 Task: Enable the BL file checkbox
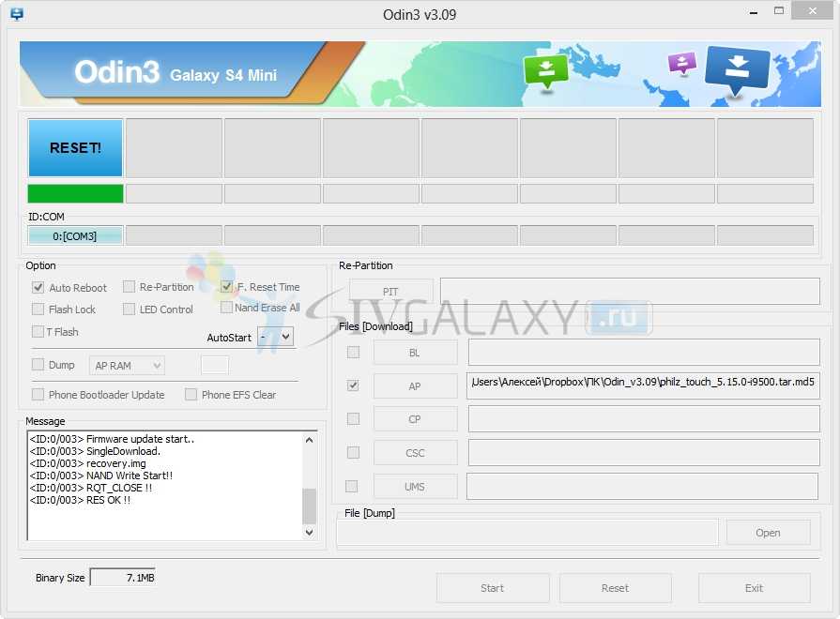(x=353, y=353)
